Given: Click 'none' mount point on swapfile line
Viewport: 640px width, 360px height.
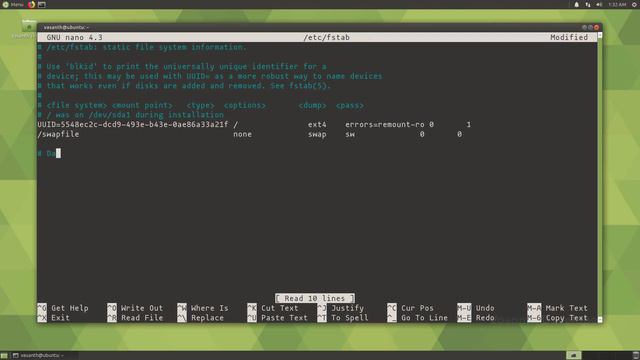Looking at the screenshot, I should pyautogui.click(x=242, y=134).
